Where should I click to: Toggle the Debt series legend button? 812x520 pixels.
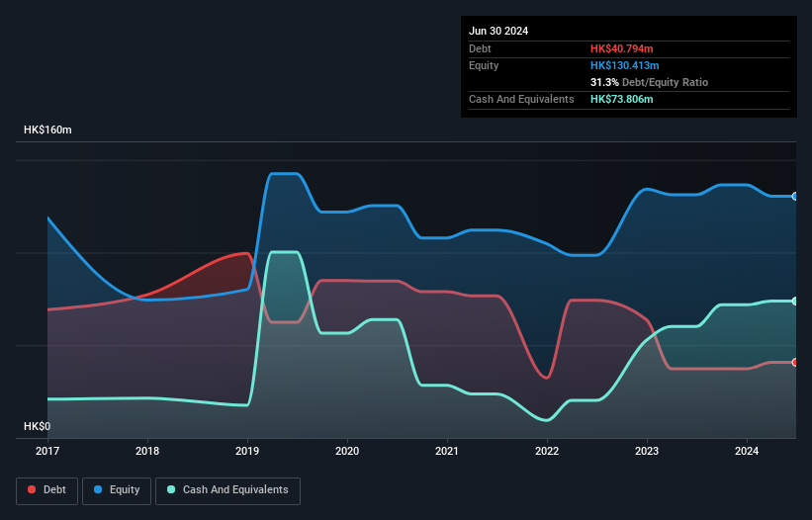[47, 490]
